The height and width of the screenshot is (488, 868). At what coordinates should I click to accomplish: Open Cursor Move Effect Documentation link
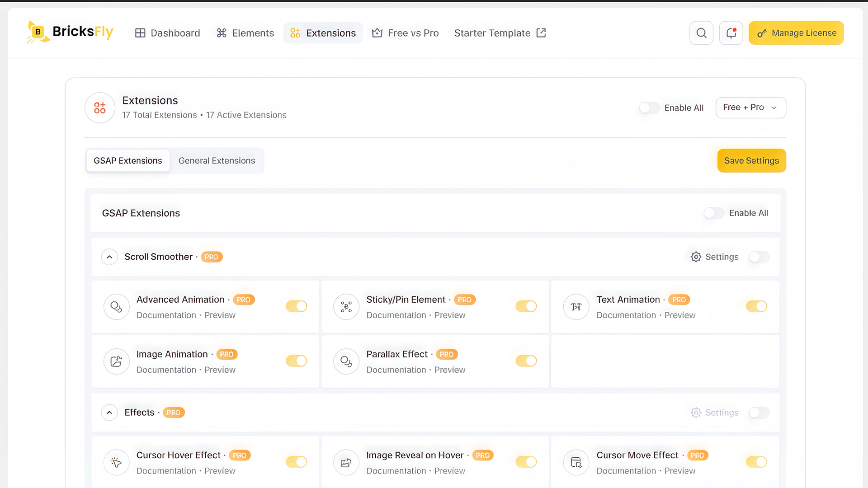626,471
